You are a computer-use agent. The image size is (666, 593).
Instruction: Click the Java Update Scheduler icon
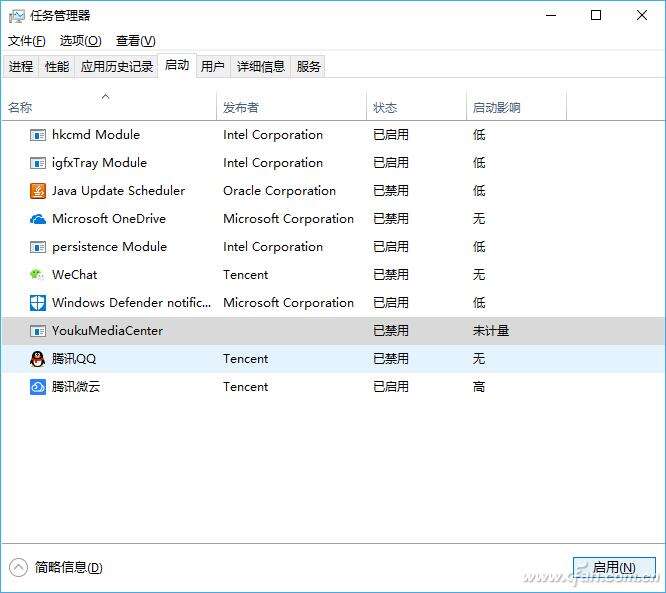[38, 191]
